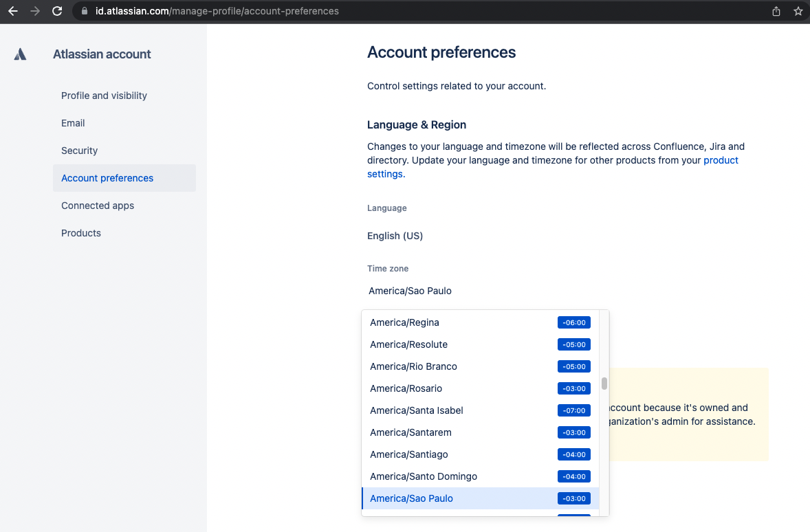
Task: Open Profile and visibility section
Action: coord(104,96)
